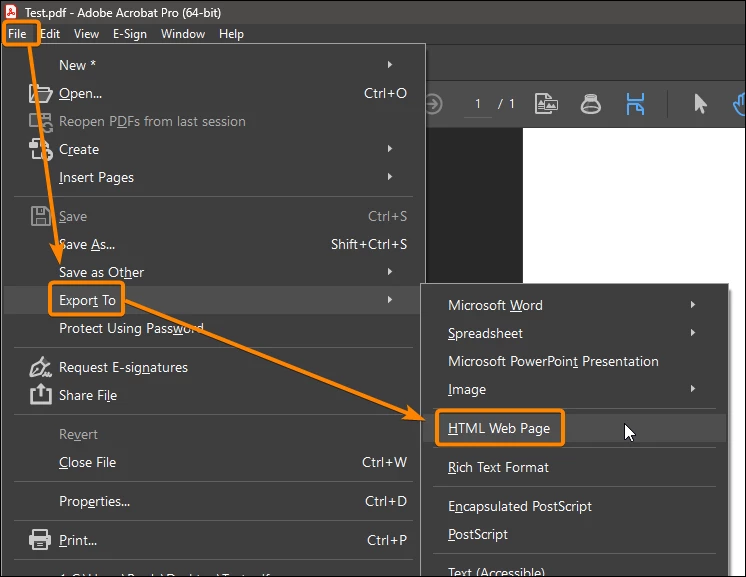Image resolution: width=746 pixels, height=577 pixels.
Task: Click the page image snapshot toolbar icon
Action: (x=546, y=104)
